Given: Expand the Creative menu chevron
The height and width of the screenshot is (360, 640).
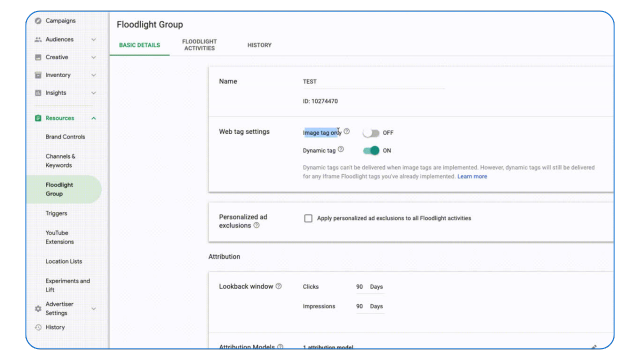Looking at the screenshot, I should 93,57.
